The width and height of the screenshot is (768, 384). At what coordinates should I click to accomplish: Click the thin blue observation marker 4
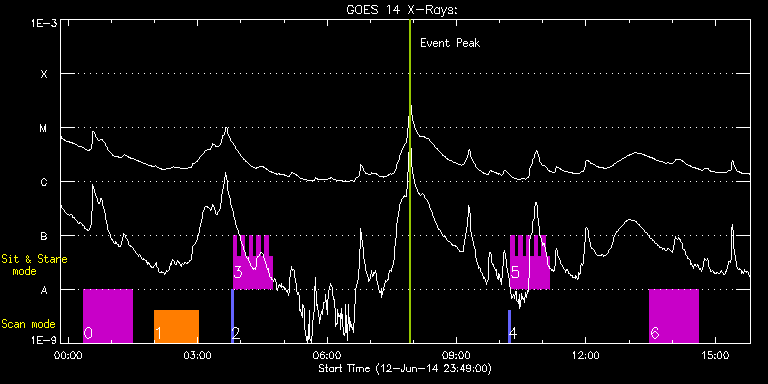tap(509, 326)
